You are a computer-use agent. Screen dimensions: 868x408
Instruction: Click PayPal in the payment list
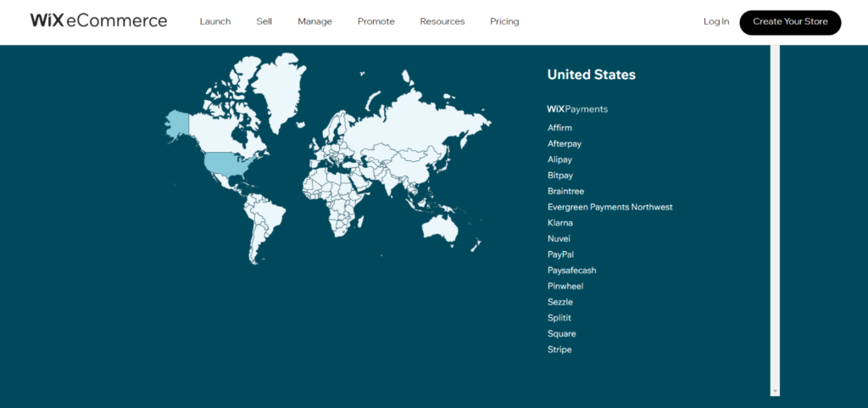point(561,254)
